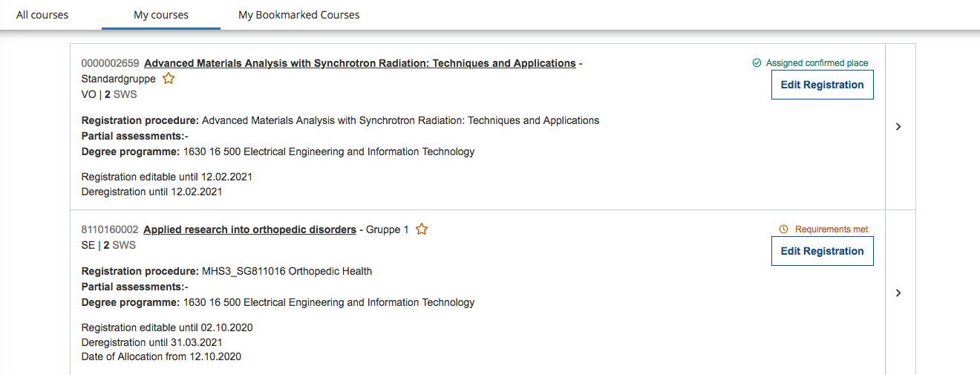Click the Standardgruppe group label

(x=118, y=79)
